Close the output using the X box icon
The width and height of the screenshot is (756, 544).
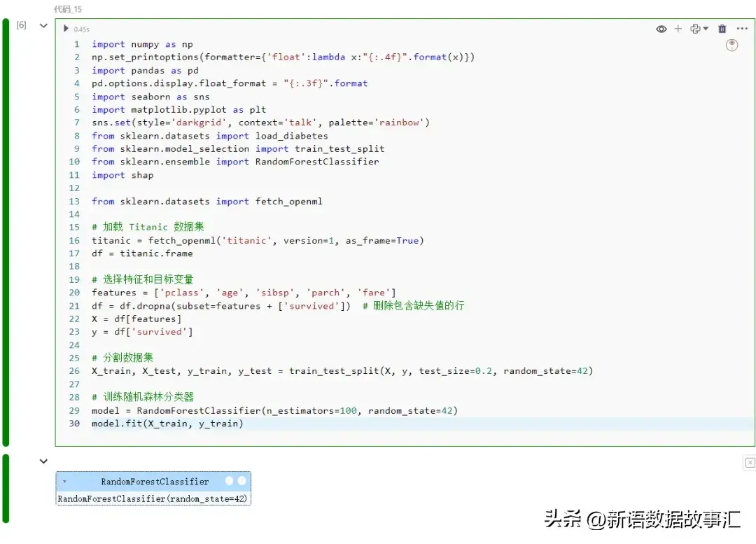[x=750, y=462]
